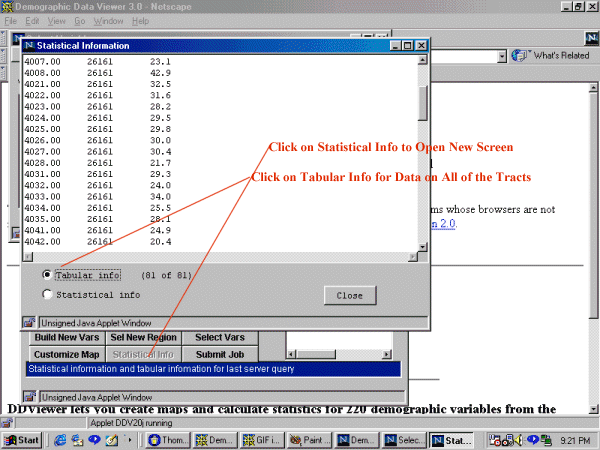Click the Submit Job button
Viewport: 600px width, 450px height.
pyautogui.click(x=222, y=354)
